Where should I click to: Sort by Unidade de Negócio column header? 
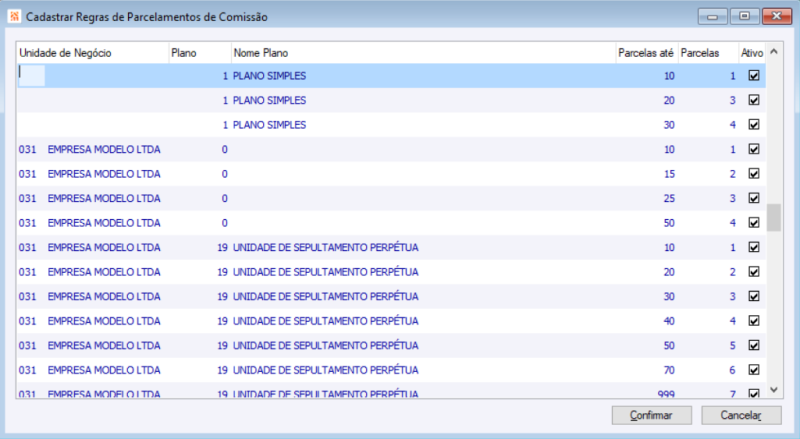92,53
